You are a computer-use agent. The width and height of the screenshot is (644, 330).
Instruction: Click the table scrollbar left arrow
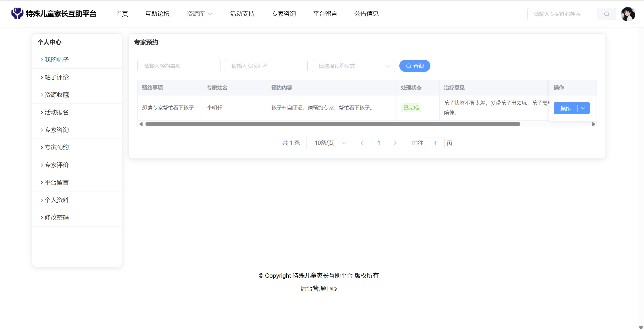(141, 124)
